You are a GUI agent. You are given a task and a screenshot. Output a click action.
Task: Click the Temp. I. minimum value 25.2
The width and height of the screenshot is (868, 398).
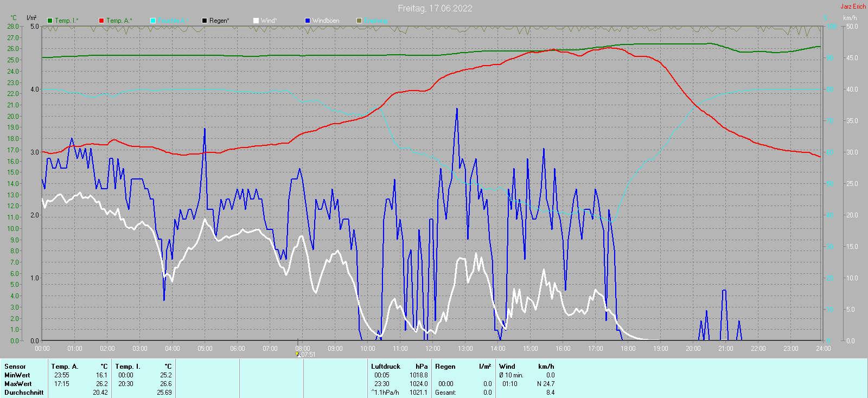(166, 375)
